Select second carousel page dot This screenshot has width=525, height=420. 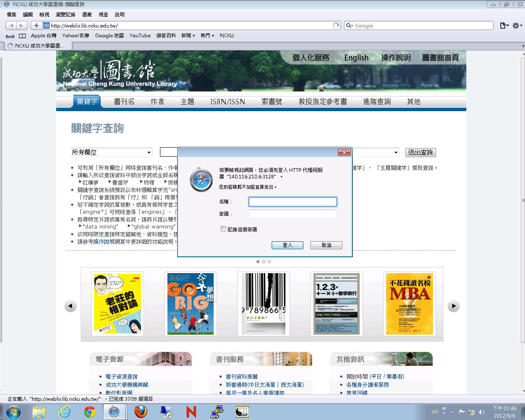tap(264, 262)
